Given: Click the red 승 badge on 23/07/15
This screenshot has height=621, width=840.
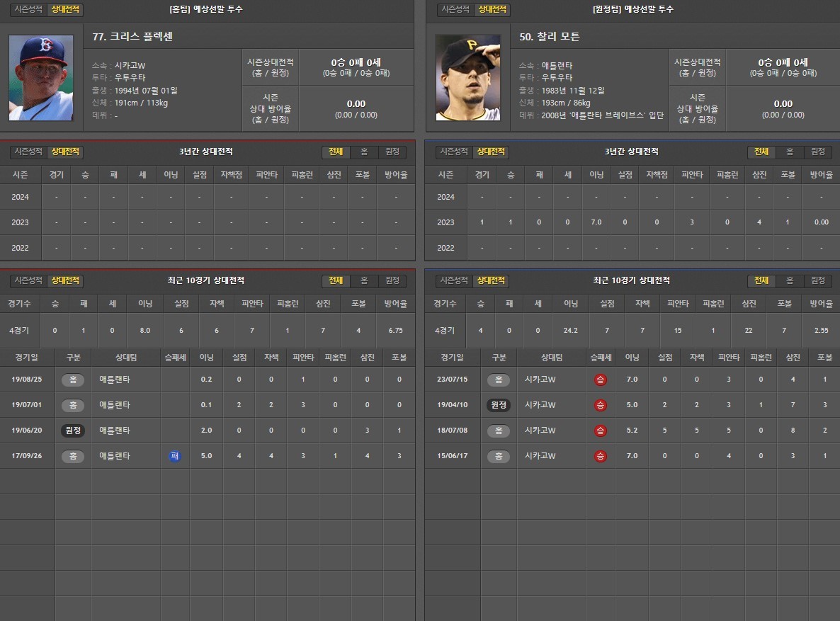Looking at the screenshot, I should point(601,380).
